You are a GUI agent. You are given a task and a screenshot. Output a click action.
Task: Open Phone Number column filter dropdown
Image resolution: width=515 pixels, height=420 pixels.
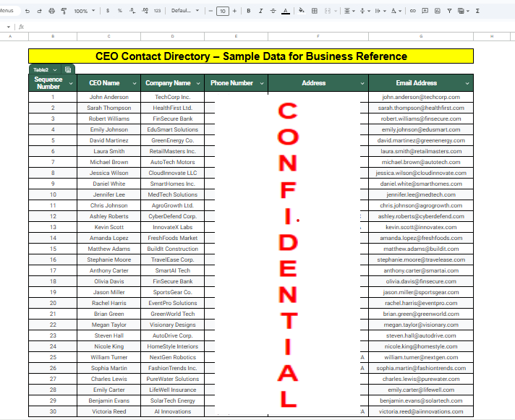pyautogui.click(x=262, y=84)
